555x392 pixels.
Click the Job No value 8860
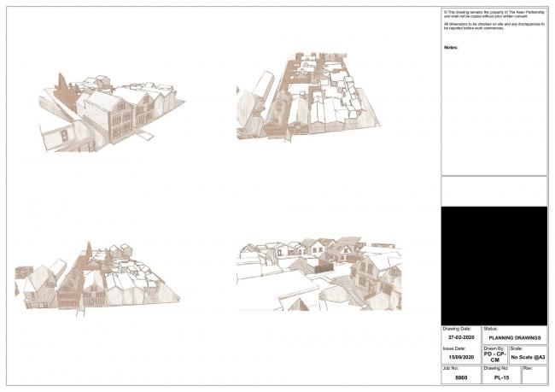pyautogui.click(x=460, y=377)
